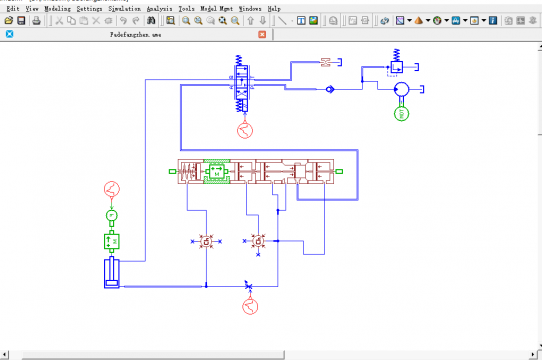Click the horizontal scrollbar thumb

(153, 355)
